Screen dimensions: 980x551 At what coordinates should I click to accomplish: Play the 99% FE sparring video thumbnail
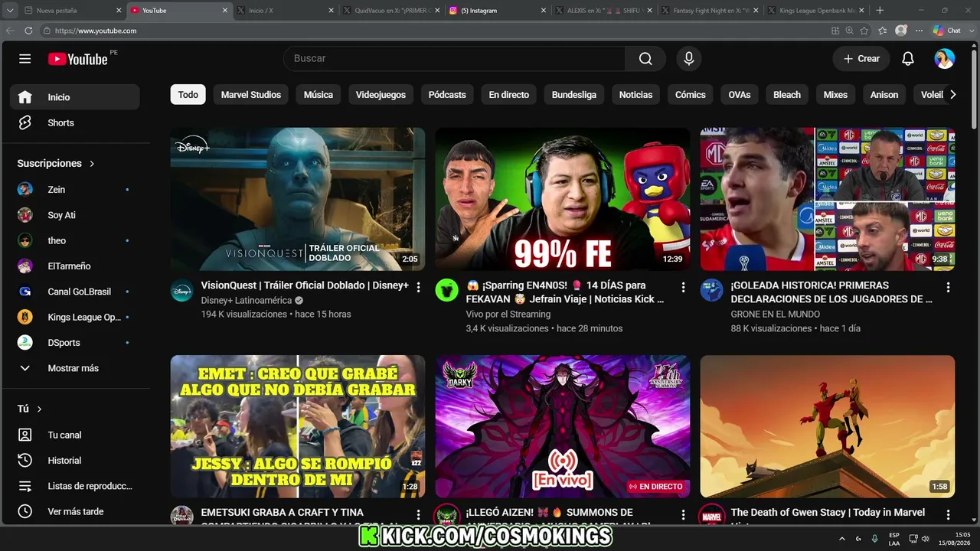pos(563,199)
